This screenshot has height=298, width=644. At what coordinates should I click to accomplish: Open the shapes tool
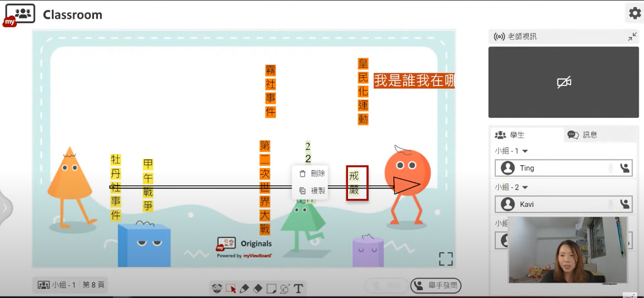[x=285, y=288]
